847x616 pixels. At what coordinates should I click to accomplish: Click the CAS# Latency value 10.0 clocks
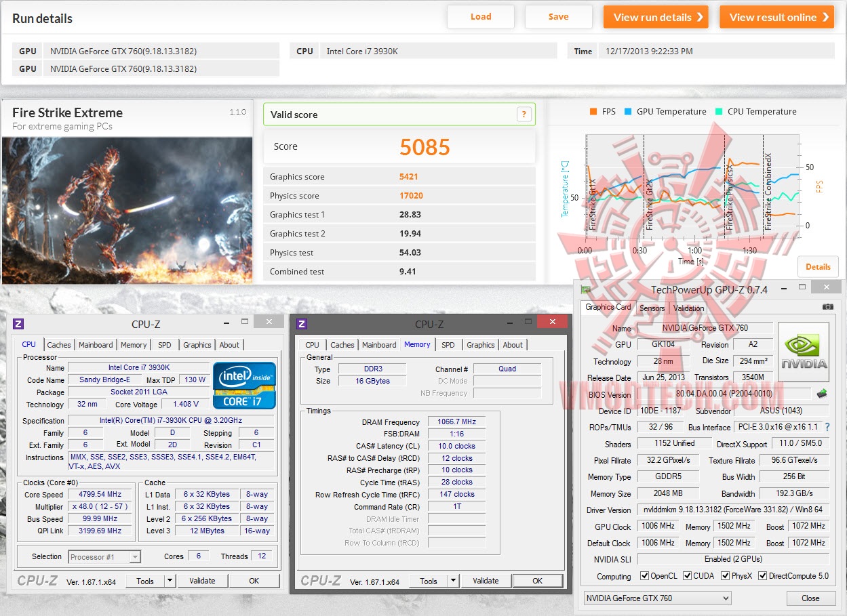[x=457, y=446]
